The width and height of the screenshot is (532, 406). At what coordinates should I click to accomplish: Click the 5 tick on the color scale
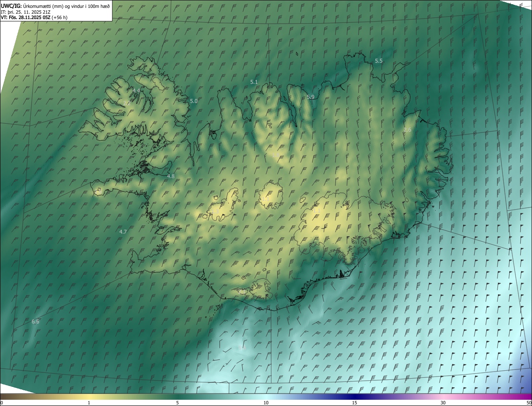[x=177, y=403]
